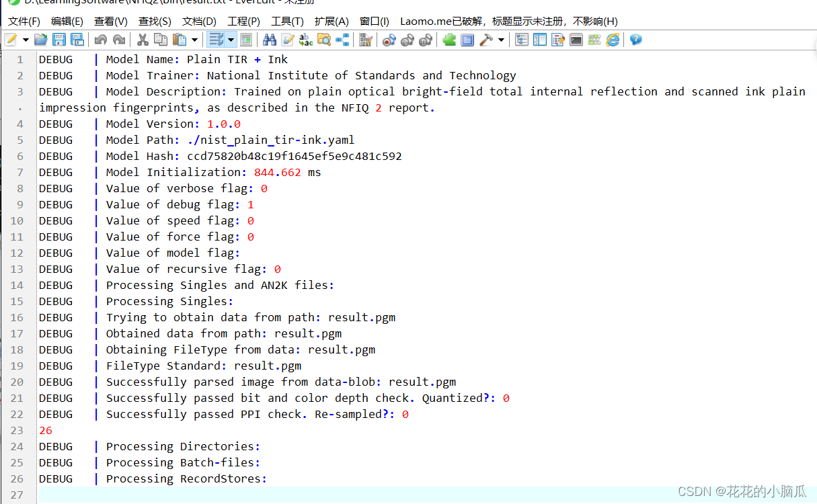This screenshot has width=817, height=504.
Task: Click the text 'National Institute of Standards and Technology'
Action: (x=362, y=75)
